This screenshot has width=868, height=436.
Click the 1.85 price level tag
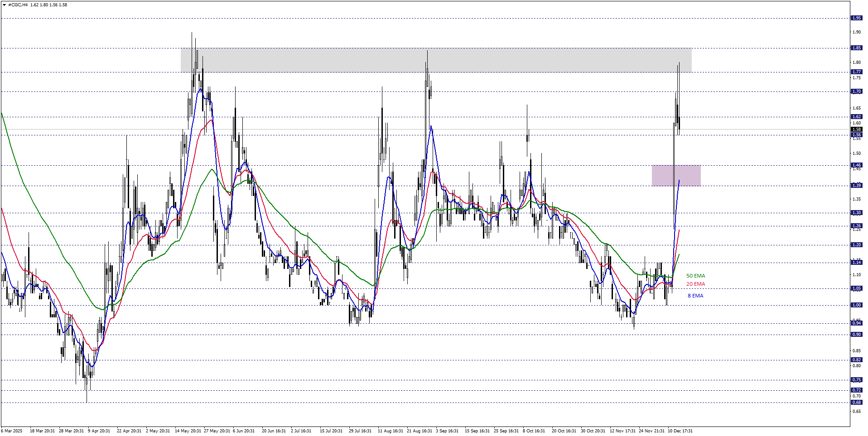[856, 48]
